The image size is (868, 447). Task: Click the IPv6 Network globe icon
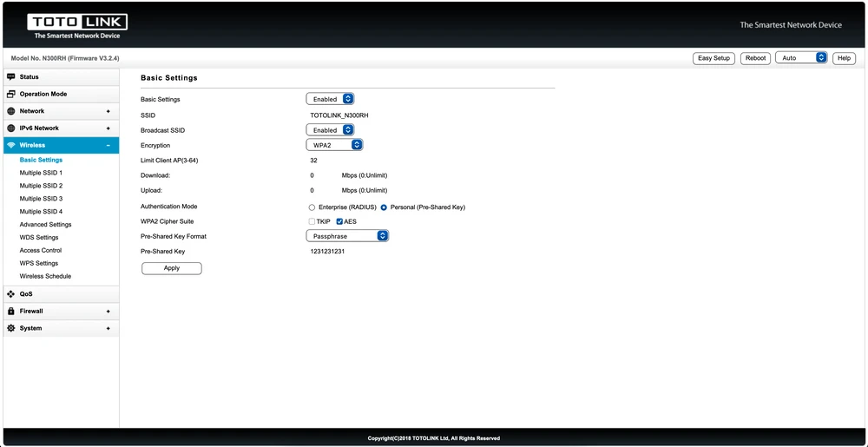pos(11,128)
